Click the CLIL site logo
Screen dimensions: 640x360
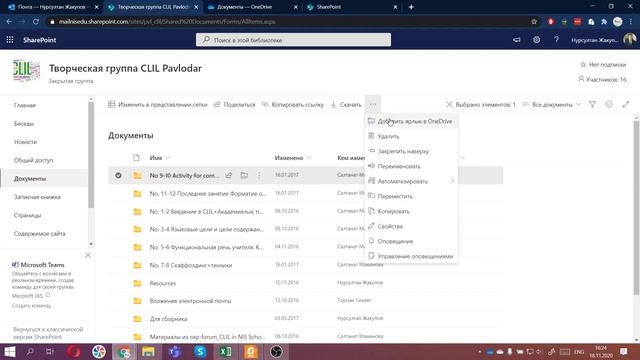point(26,70)
